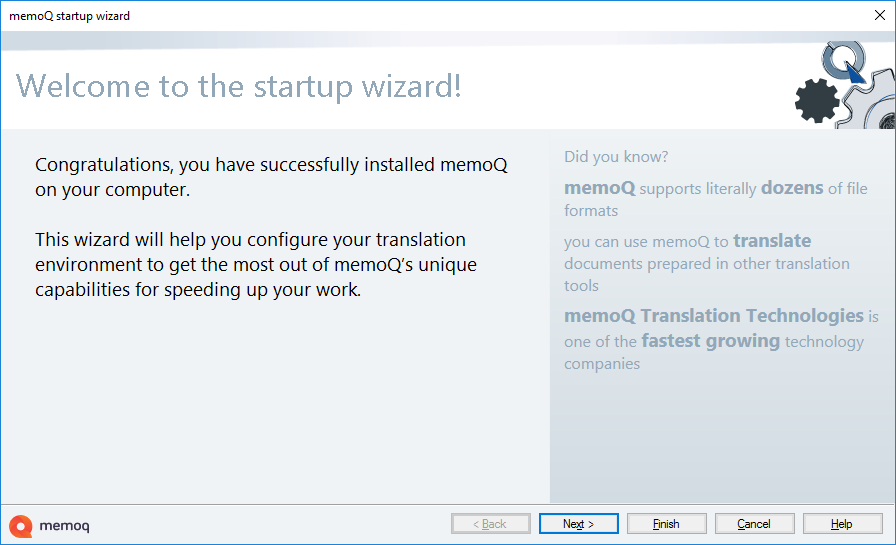
Task: Click the greyed-out Back button
Action: [490, 524]
